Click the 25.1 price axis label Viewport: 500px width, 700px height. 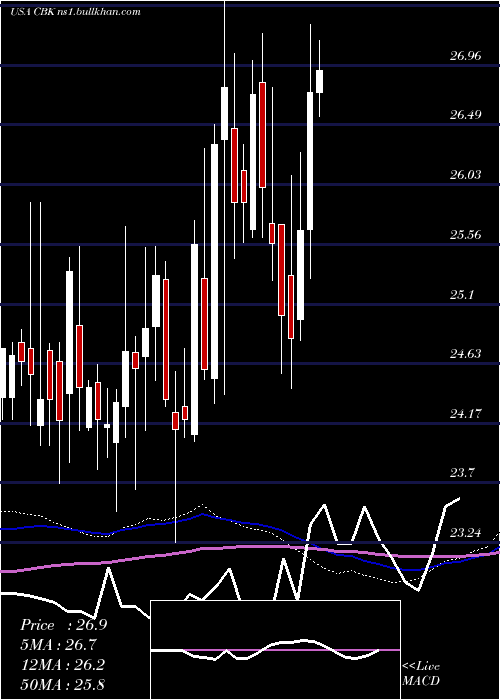pos(462,295)
